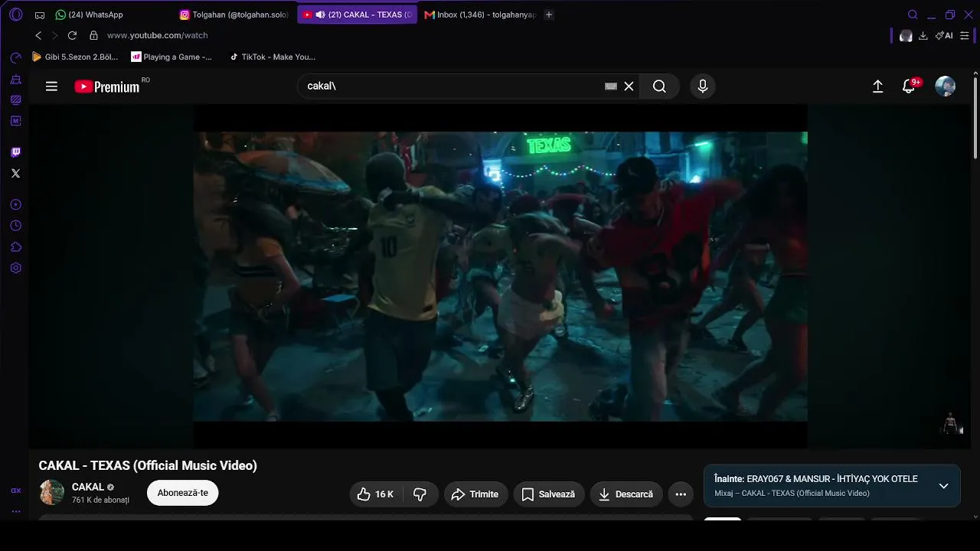
Task: Open the X (Twitter) sidebar panel
Action: pyautogui.click(x=15, y=174)
